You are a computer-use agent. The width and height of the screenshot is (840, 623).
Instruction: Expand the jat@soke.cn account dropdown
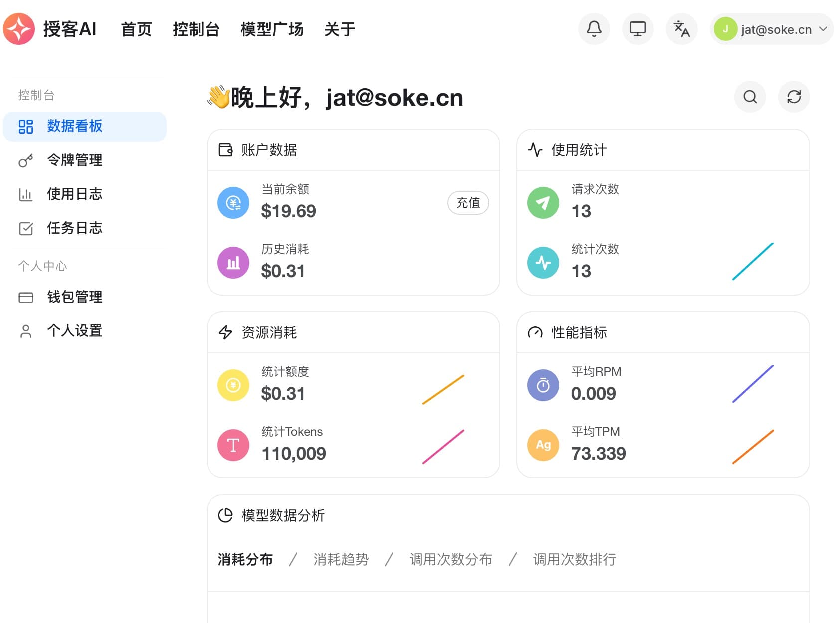(x=771, y=29)
